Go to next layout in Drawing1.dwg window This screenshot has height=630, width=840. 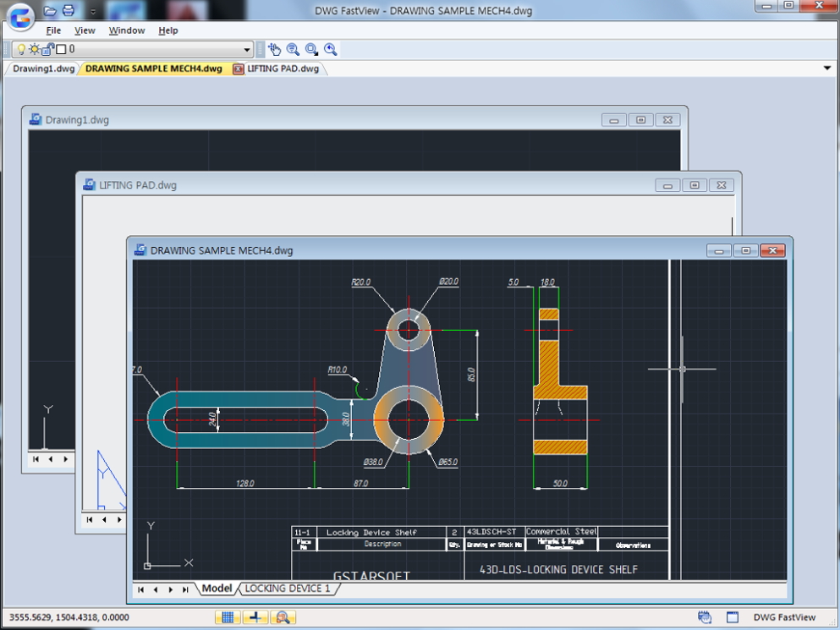pos(66,459)
